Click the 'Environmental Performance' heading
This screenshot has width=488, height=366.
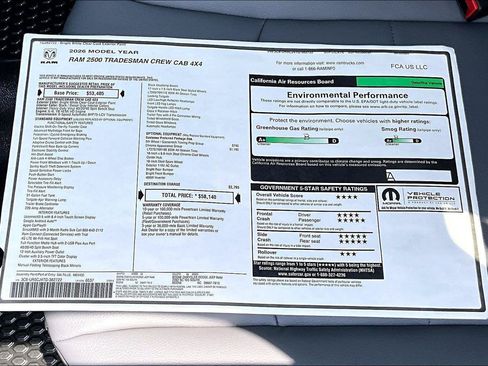tap(347, 95)
